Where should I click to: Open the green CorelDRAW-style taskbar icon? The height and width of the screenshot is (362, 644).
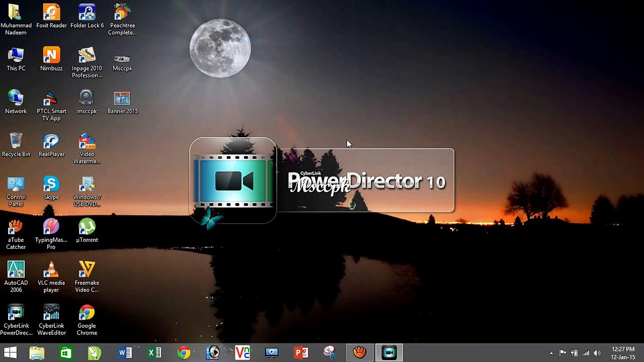click(x=95, y=353)
